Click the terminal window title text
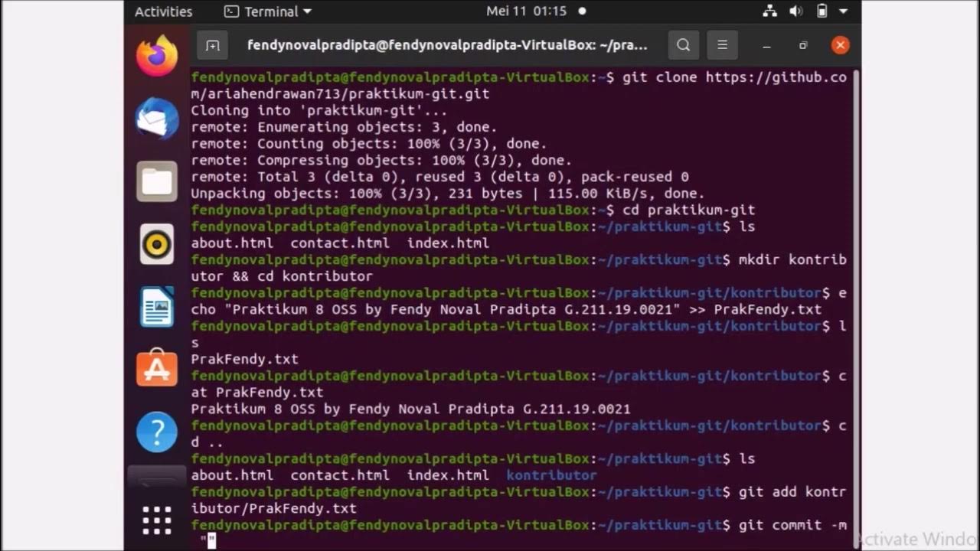 [x=447, y=45]
